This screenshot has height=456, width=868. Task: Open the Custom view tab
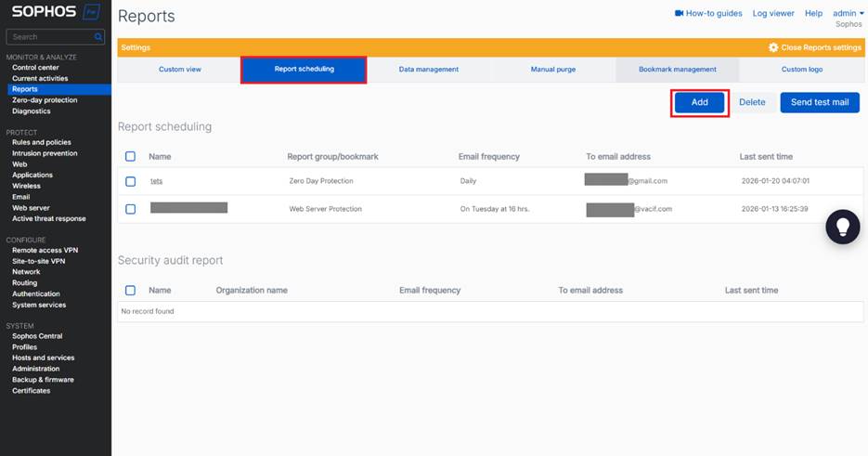[179, 70]
